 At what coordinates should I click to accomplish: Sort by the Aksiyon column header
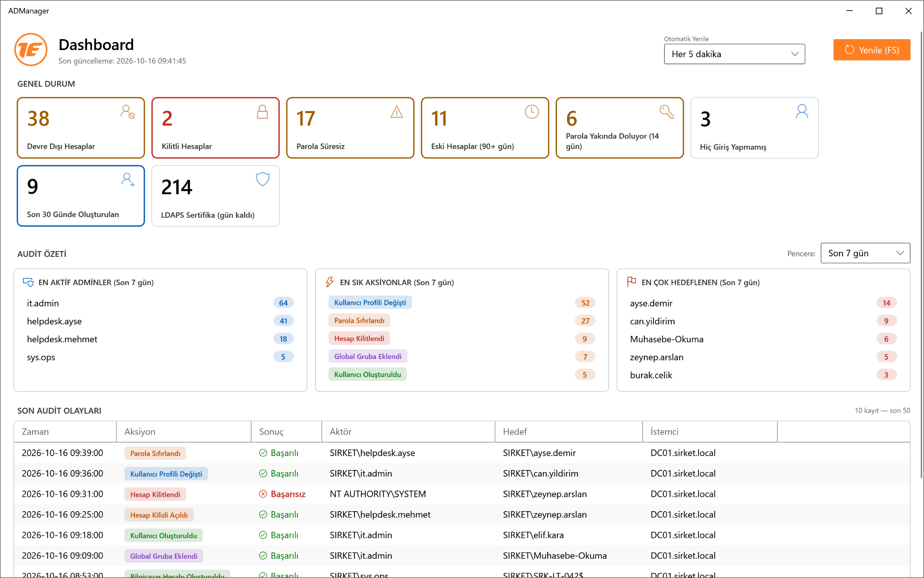coord(184,432)
